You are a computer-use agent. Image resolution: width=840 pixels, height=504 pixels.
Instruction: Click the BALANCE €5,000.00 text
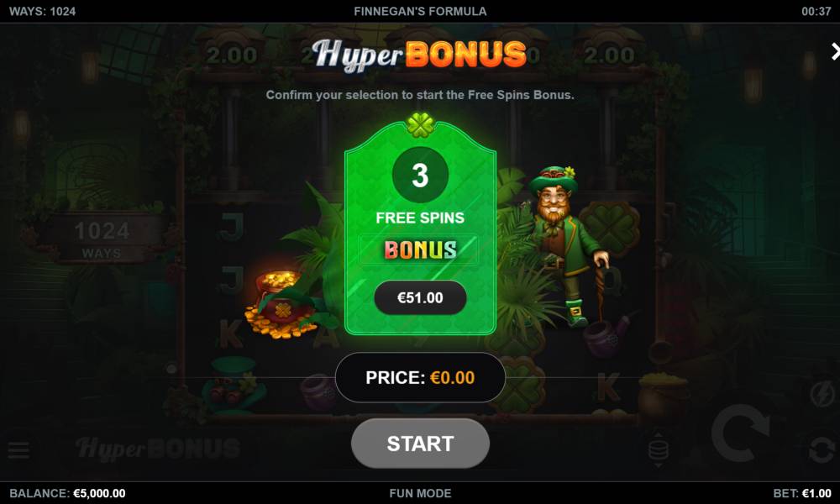point(67,493)
